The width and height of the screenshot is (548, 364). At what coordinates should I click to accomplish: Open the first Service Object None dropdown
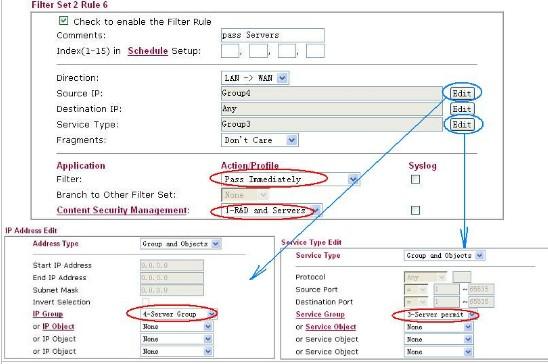[438, 327]
